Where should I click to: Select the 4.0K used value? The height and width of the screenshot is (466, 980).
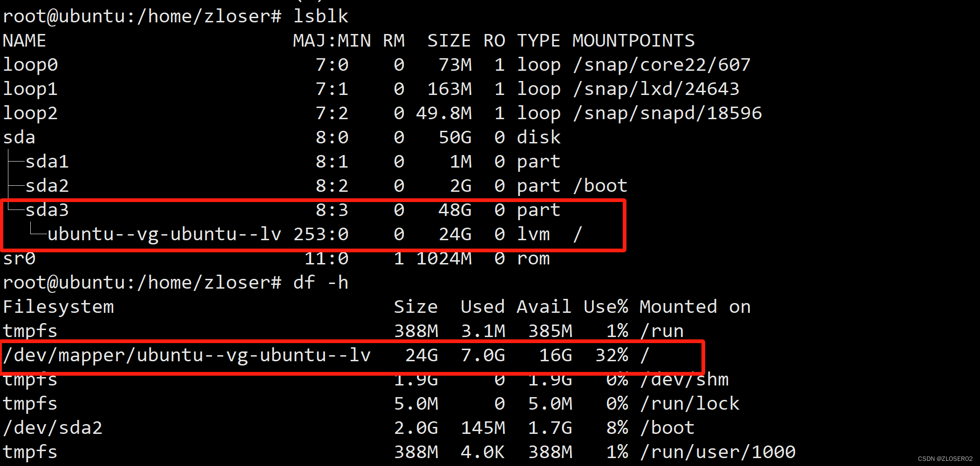[x=483, y=452]
